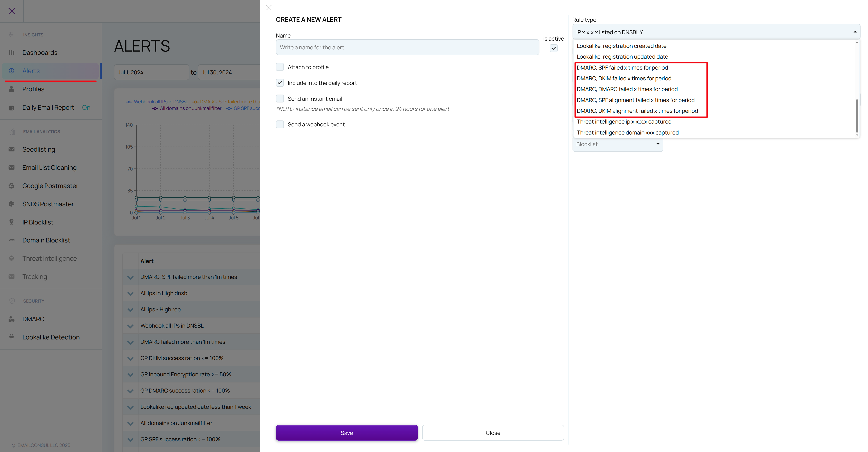Close the Create a New Alert panel
This screenshot has height=452, width=868.
tap(269, 7)
